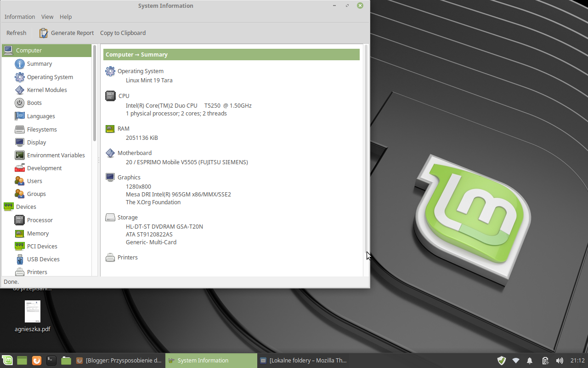Open the volume control tray icon
588x368 pixels.
pos(560,361)
